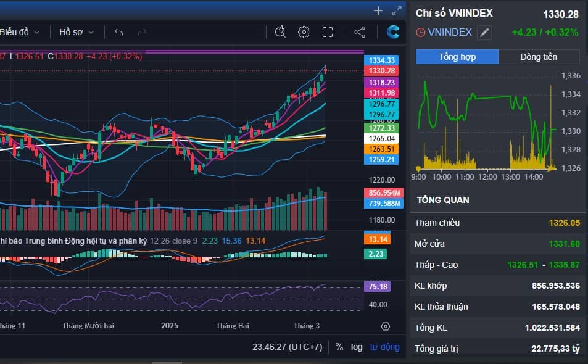
Task: Toggle log scale on price axis
Action: tap(357, 347)
